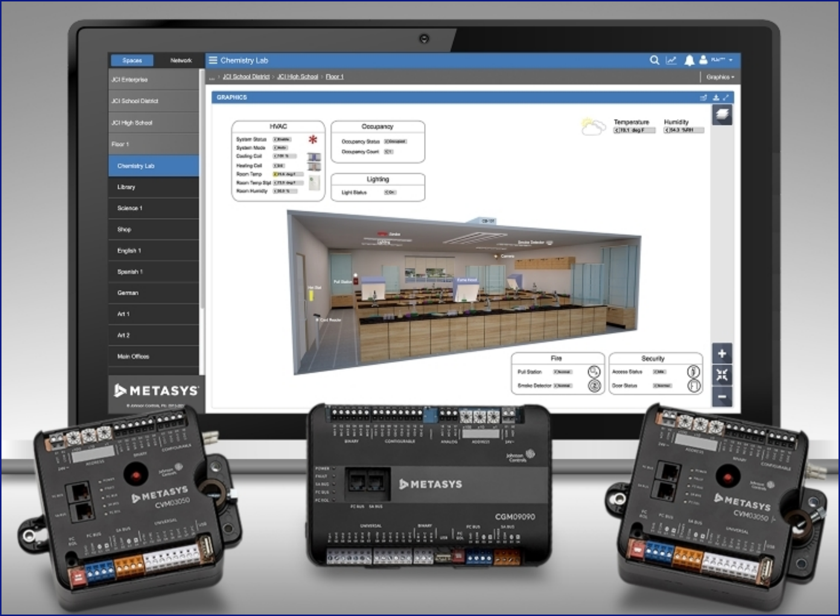This screenshot has height=616, width=840.
Task: Click the red HVAC cooling snowflake icon
Action: tap(313, 140)
